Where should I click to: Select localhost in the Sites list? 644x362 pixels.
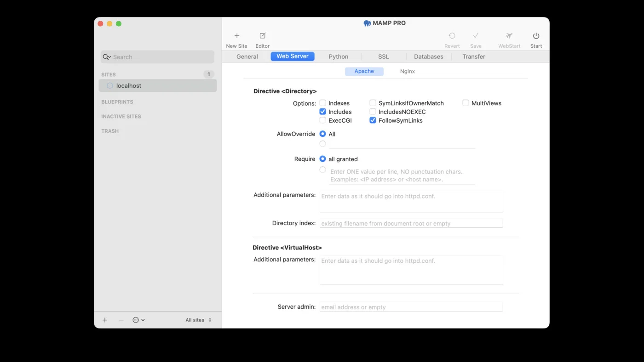tap(158, 85)
